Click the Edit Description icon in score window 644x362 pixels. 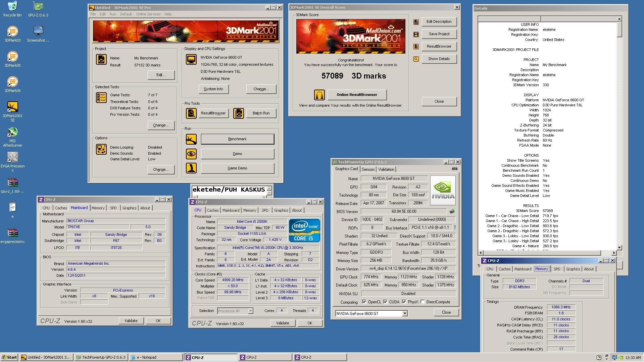tap(416, 22)
